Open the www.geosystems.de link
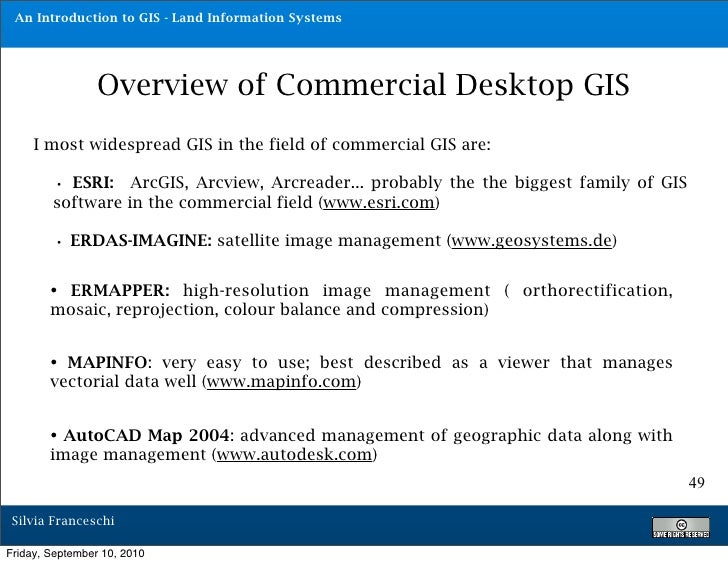Screen dimensions: 728x564 [532, 240]
